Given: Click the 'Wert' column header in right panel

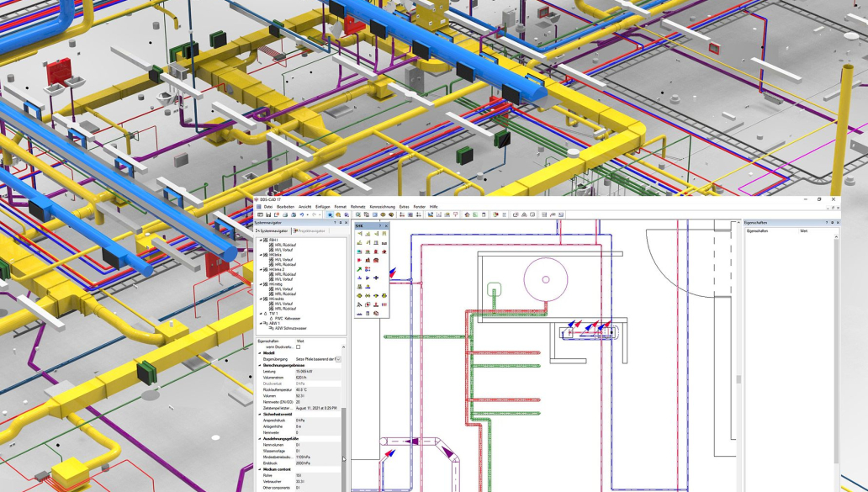Looking at the screenshot, I should point(803,230).
